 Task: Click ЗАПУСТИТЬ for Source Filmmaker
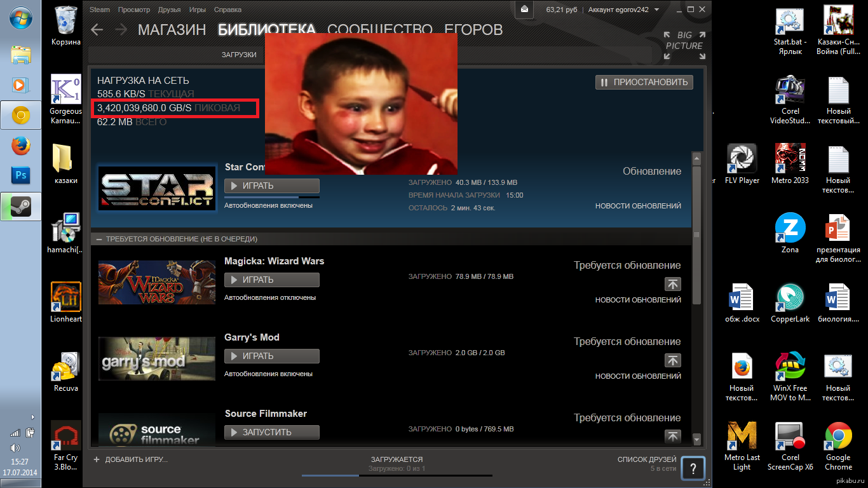(x=272, y=433)
